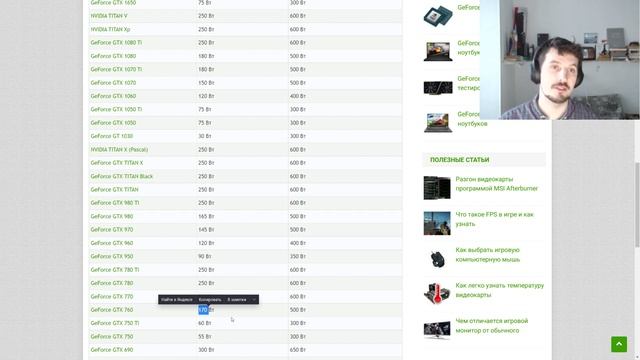This screenshot has height=360, width=640.
Task: Open 'Чем отличается игровой монитор от обычного' link
Action: tap(492, 326)
